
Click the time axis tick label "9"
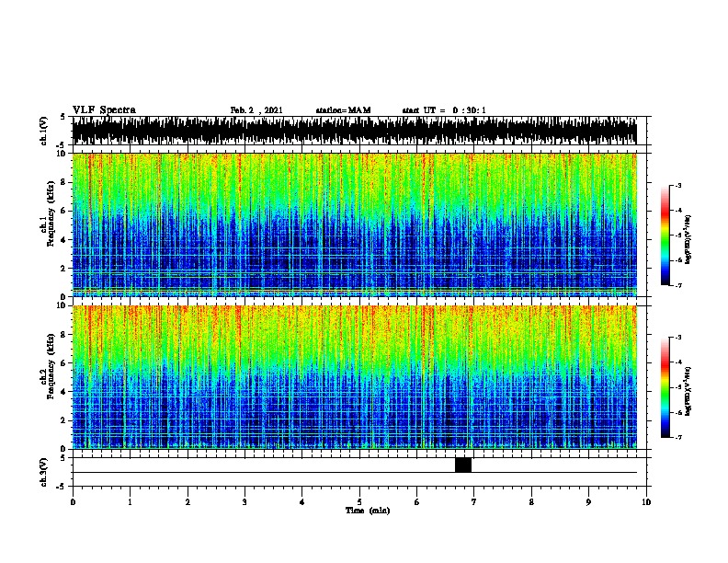pyautogui.click(x=588, y=502)
